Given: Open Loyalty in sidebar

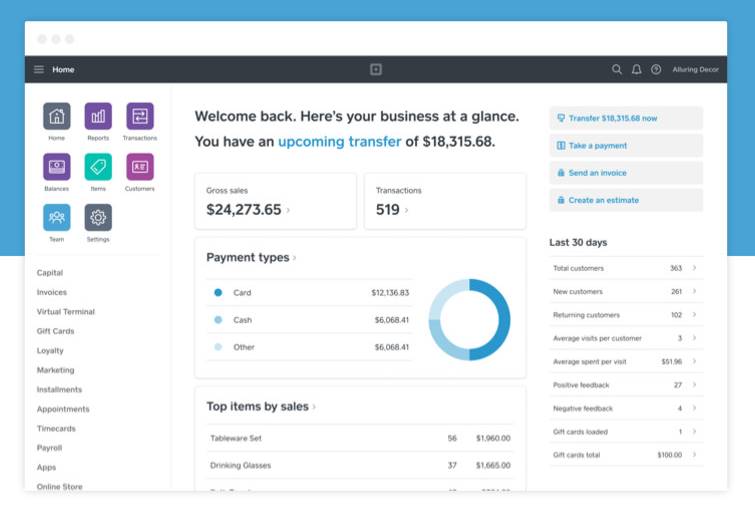Looking at the screenshot, I should pos(50,350).
